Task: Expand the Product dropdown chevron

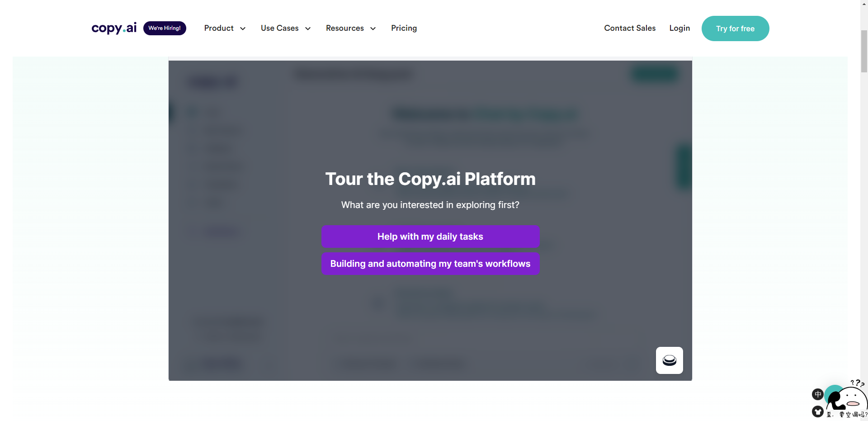Action: 243,28
